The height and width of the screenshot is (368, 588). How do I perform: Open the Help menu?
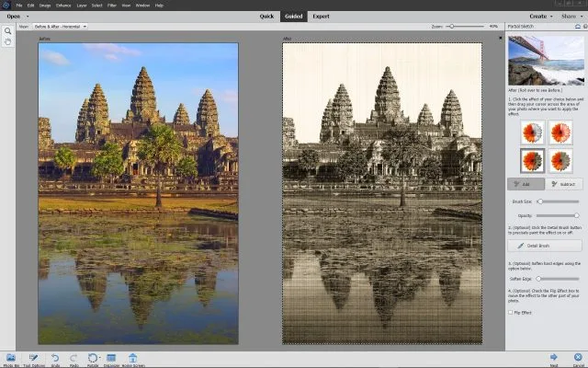(159, 6)
